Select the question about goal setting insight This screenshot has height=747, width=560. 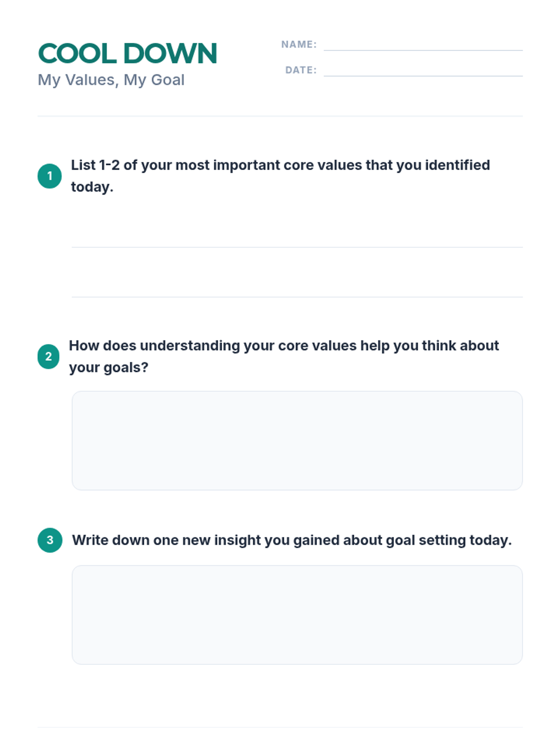click(292, 540)
